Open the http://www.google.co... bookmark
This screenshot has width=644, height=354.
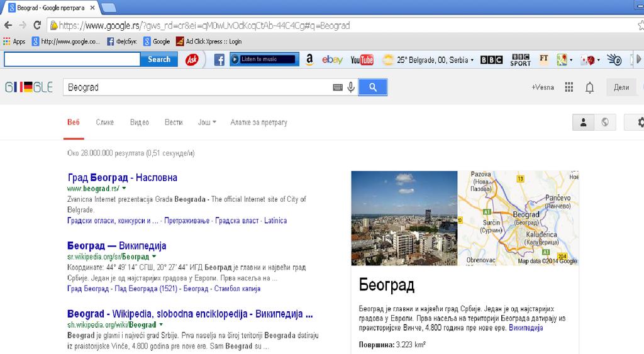pos(66,41)
